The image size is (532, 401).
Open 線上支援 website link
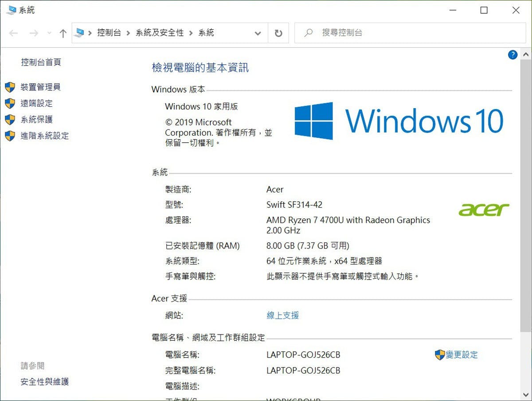pyautogui.click(x=283, y=315)
